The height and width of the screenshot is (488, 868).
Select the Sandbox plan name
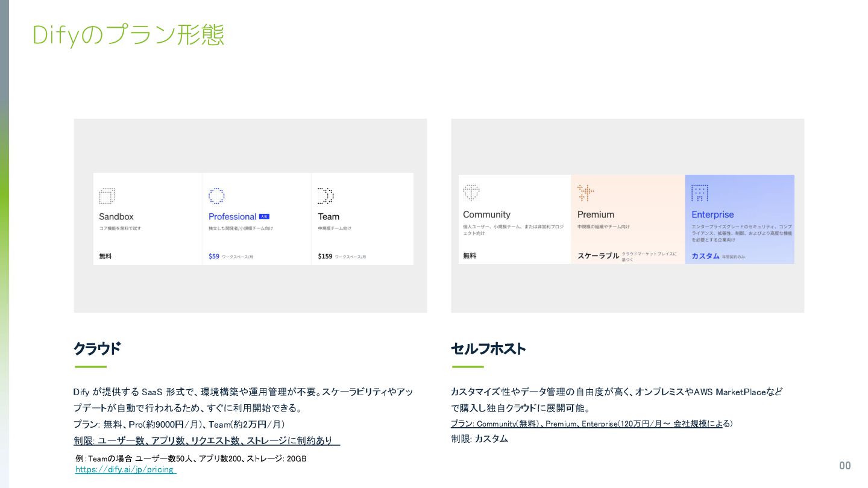pos(116,216)
